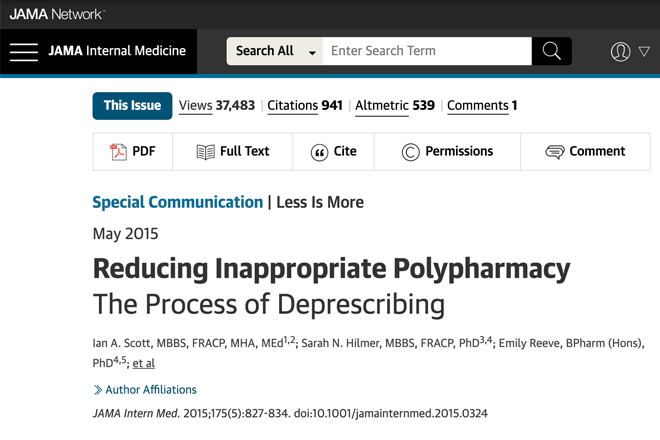Open the Search All dropdown
This screenshot has width=660, height=440.
[x=275, y=51]
